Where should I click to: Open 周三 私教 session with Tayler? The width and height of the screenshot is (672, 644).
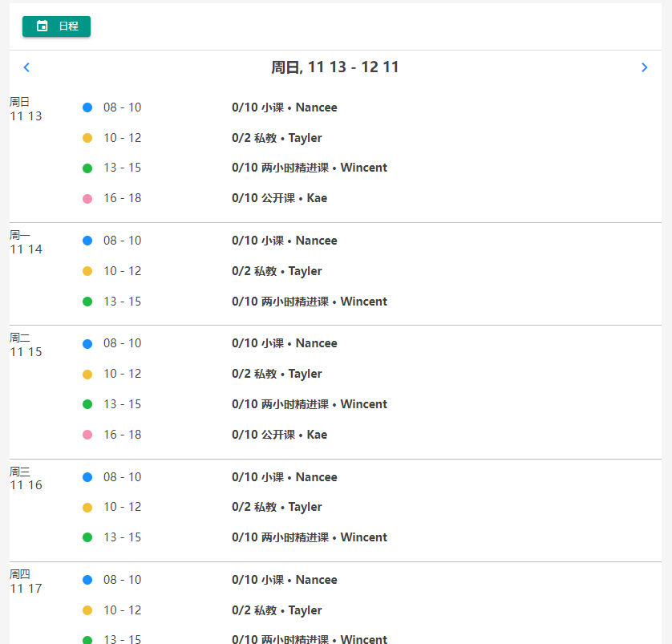[277, 507]
